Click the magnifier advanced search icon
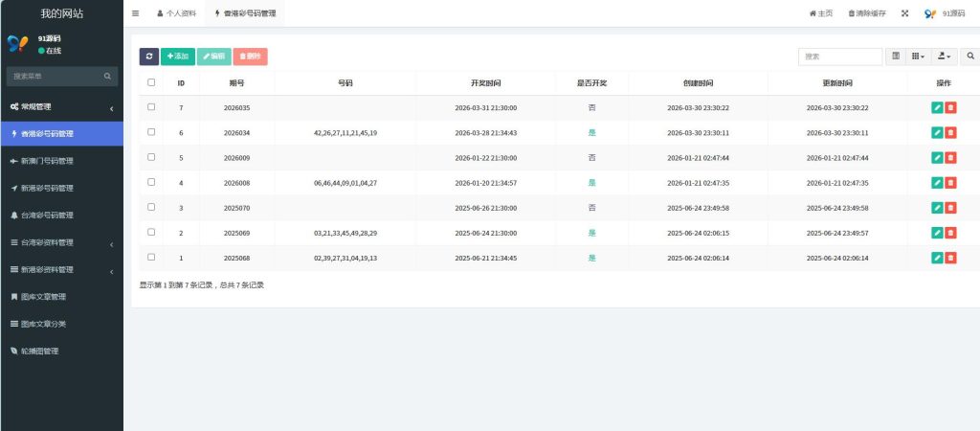Screen dimensions: 980x431 coord(970,57)
